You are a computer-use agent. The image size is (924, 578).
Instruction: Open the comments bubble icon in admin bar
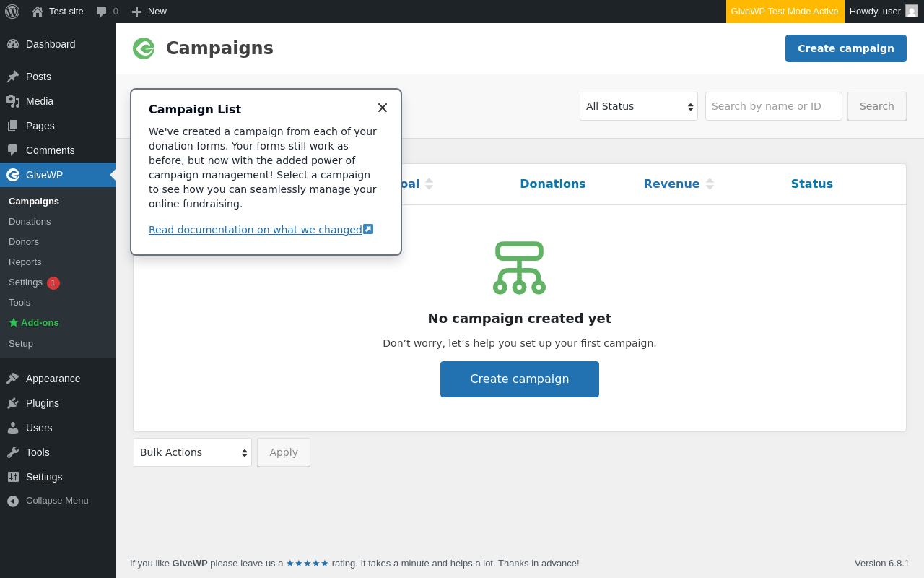[102, 12]
